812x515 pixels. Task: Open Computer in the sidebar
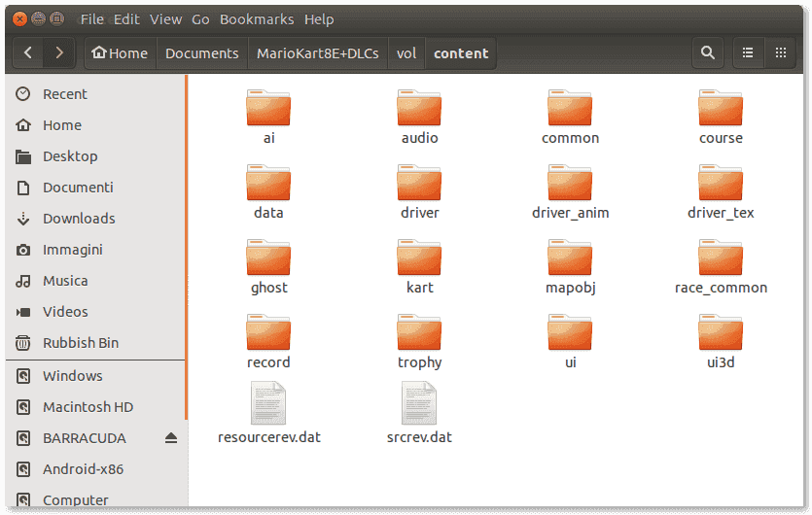[x=94, y=499]
